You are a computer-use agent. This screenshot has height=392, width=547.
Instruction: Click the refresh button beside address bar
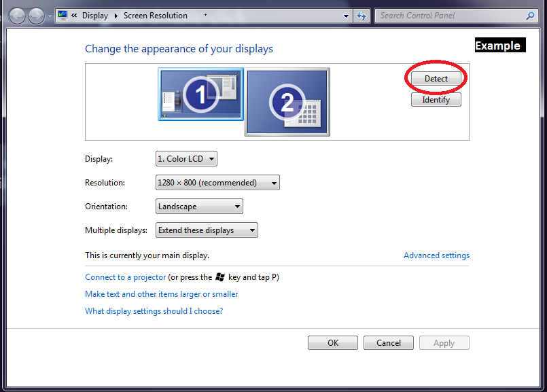[362, 16]
